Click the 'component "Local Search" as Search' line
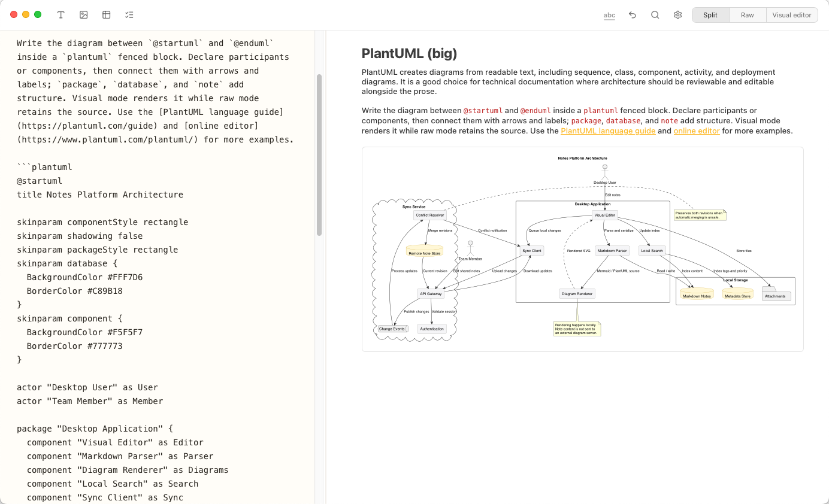This screenshot has height=504, width=829. (x=113, y=484)
